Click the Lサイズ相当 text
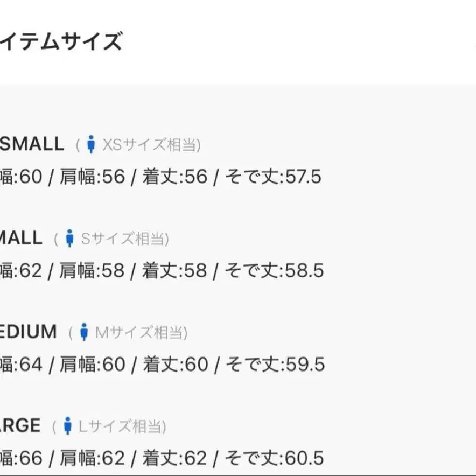 [122, 427]
